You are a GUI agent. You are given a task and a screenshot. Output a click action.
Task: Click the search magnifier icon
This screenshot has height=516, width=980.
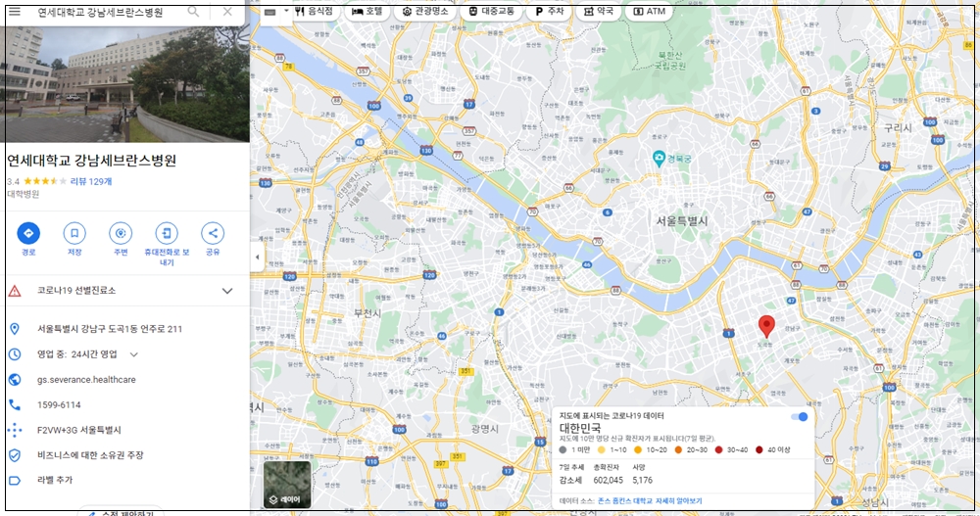(194, 12)
